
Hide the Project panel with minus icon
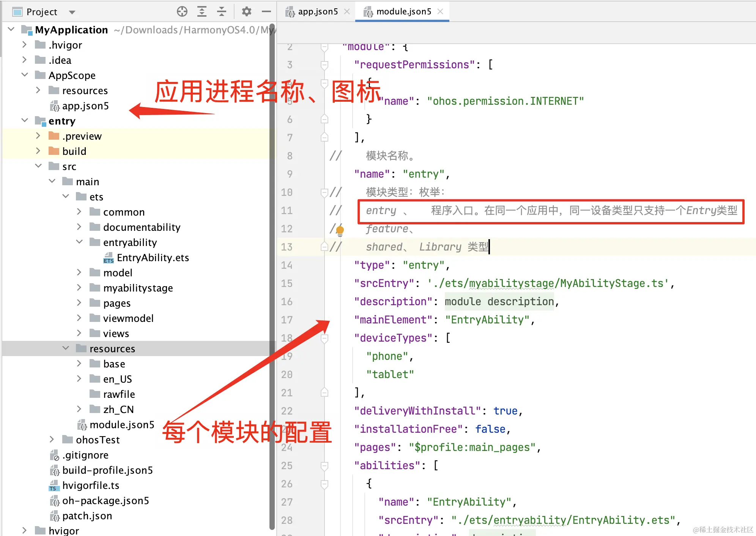coord(266,12)
